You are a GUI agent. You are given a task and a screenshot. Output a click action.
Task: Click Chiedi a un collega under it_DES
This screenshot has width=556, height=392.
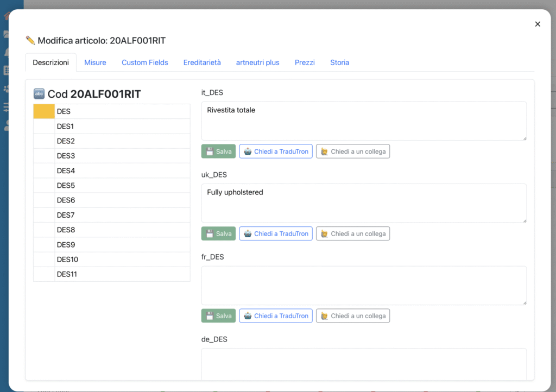(x=353, y=151)
